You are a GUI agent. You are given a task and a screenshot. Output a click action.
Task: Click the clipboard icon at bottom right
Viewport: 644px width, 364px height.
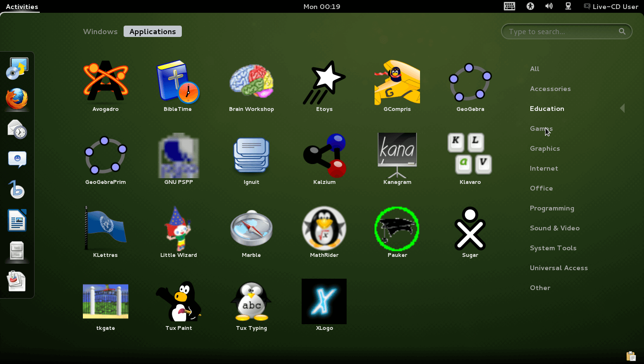[631, 355]
